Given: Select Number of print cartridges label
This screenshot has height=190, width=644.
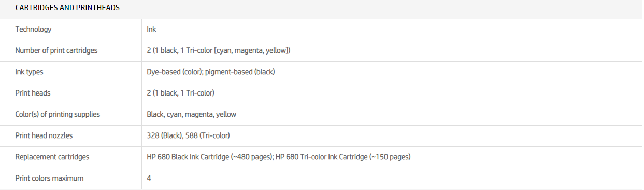Looking at the screenshot, I should point(56,50).
